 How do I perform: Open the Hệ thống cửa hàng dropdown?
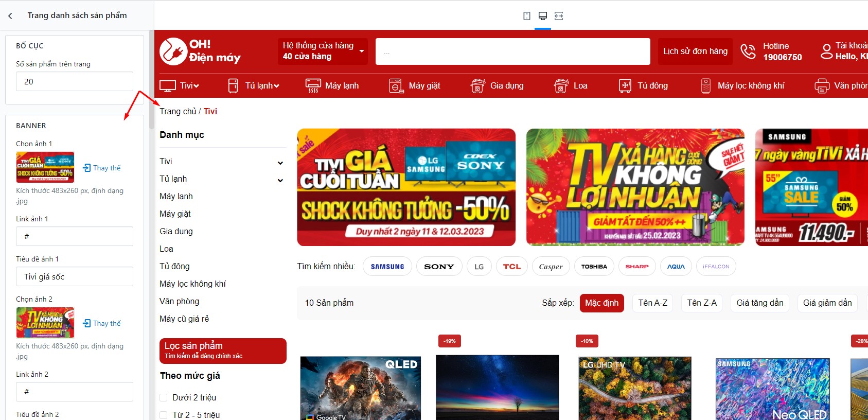tap(323, 51)
